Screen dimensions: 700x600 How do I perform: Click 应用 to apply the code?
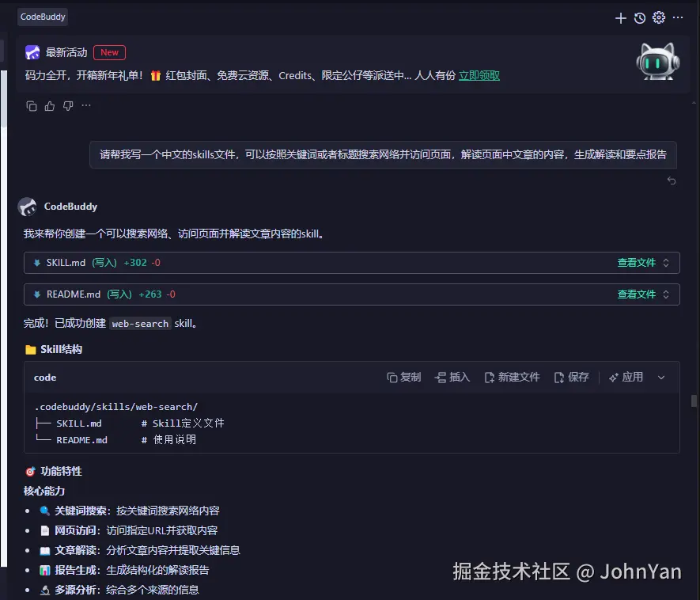(626, 378)
